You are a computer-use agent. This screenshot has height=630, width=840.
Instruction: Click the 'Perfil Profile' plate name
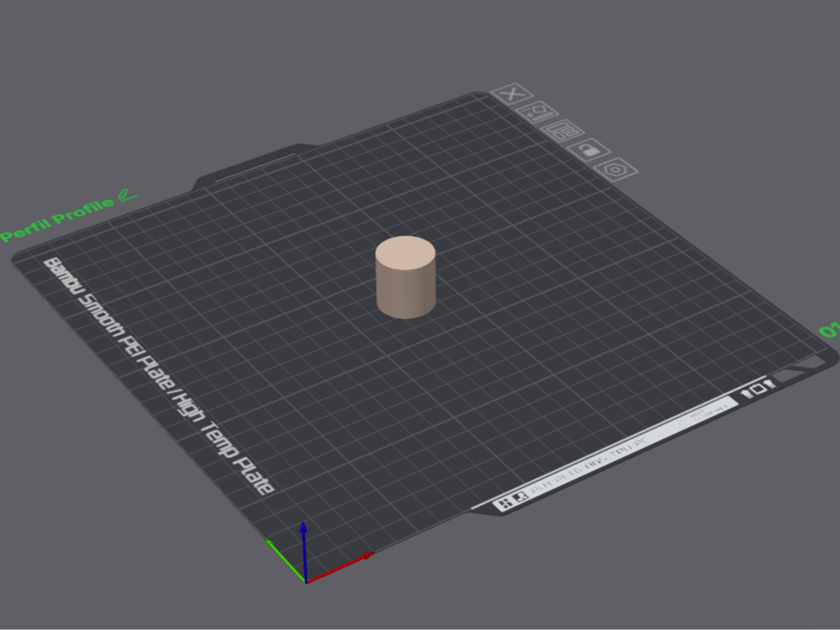point(58,218)
